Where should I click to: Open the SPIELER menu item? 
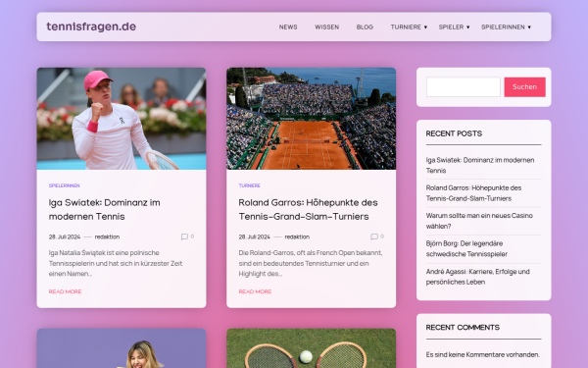451,27
